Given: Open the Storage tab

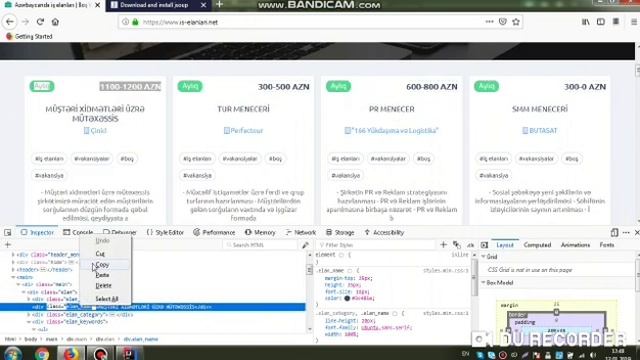Looking at the screenshot, I should [340, 232].
